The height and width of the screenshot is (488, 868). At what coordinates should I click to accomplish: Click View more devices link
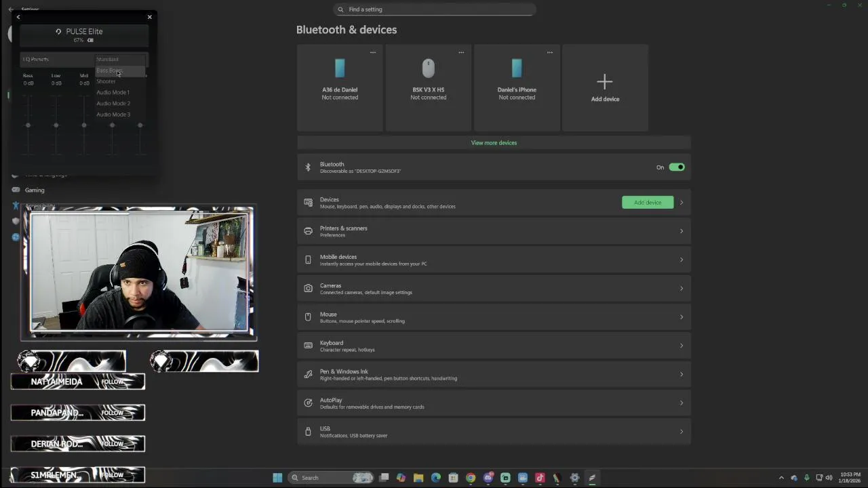pyautogui.click(x=494, y=143)
